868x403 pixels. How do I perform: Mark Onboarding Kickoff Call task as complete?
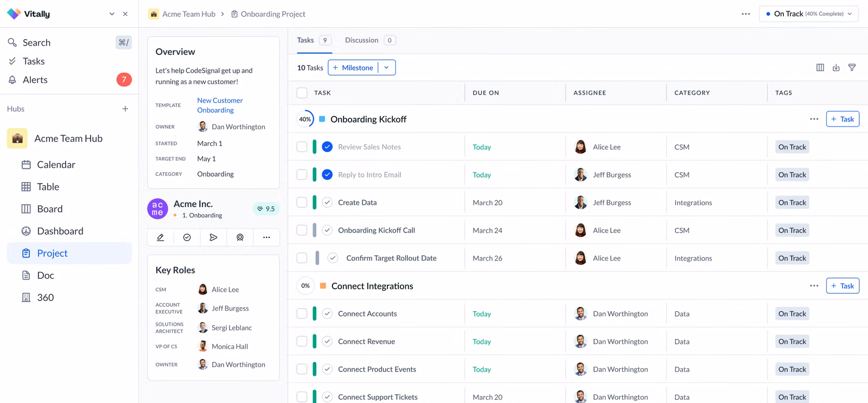coord(327,230)
